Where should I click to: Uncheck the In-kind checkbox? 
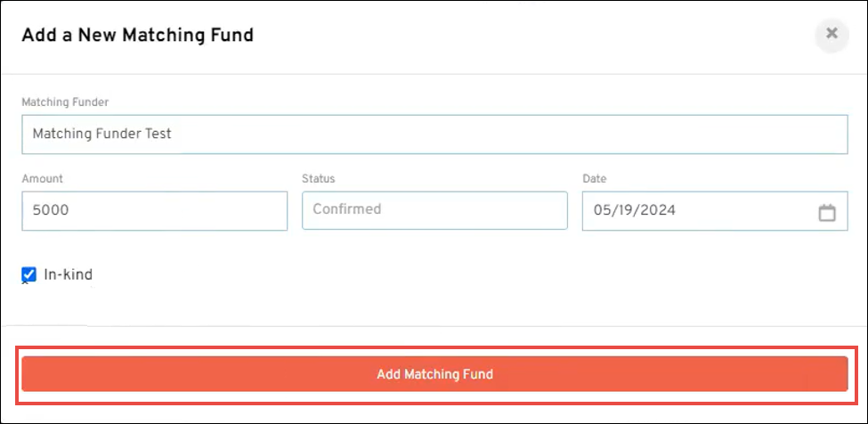[x=28, y=274]
